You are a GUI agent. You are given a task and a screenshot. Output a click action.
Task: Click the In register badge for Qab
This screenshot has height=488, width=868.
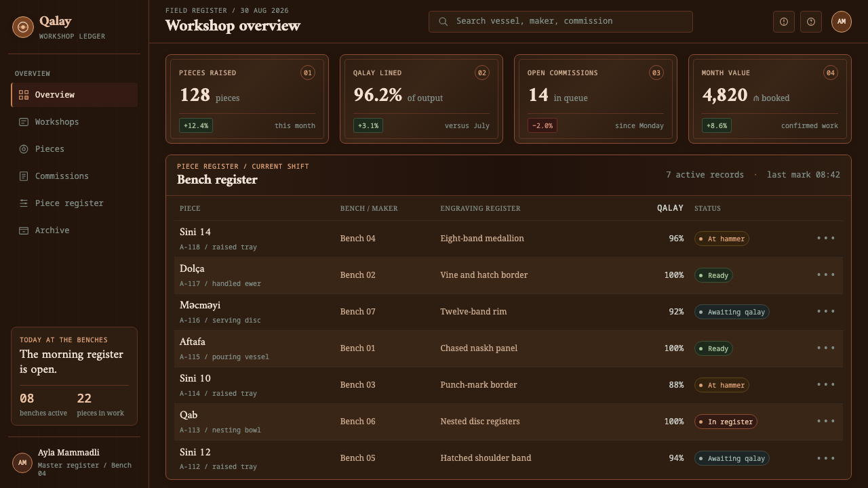pyautogui.click(x=726, y=422)
